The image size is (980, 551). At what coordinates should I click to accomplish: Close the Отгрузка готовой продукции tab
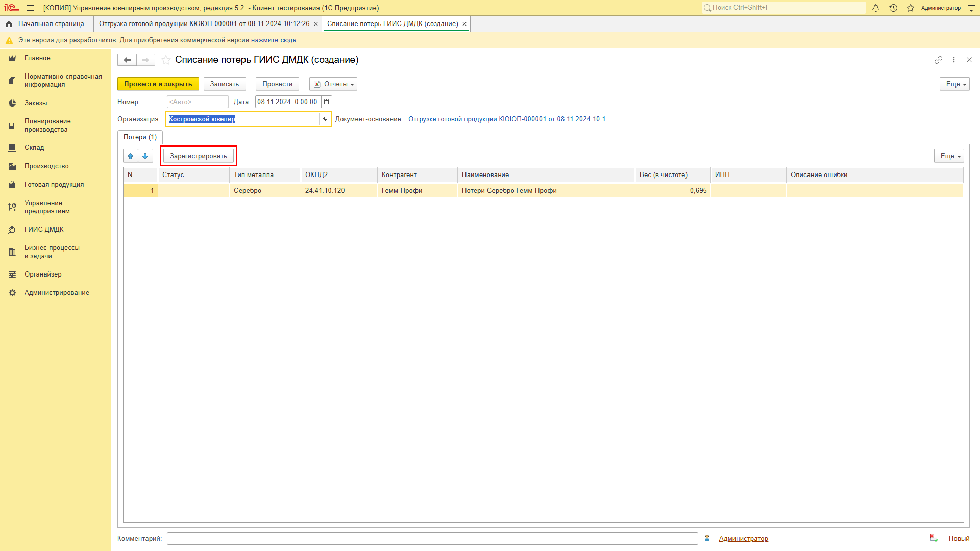316,24
